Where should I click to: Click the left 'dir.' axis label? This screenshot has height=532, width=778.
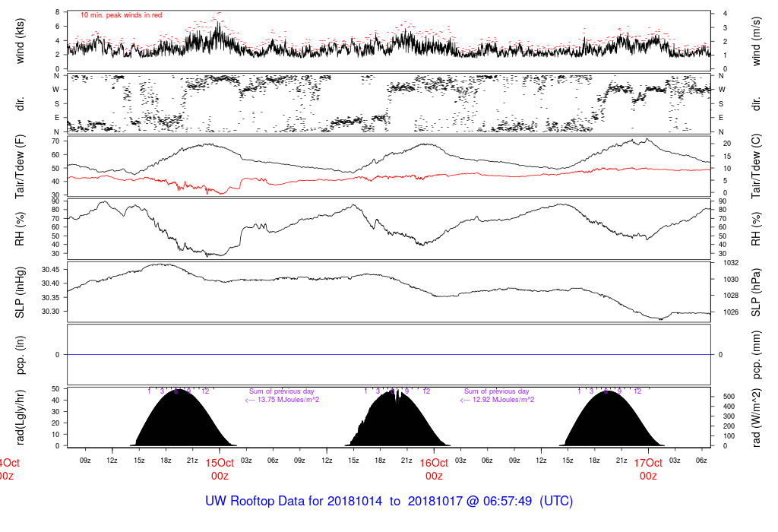tap(20, 104)
